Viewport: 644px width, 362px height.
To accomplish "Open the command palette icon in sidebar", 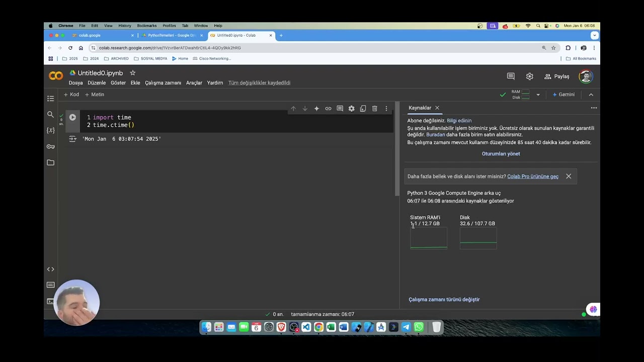I will [50, 285].
